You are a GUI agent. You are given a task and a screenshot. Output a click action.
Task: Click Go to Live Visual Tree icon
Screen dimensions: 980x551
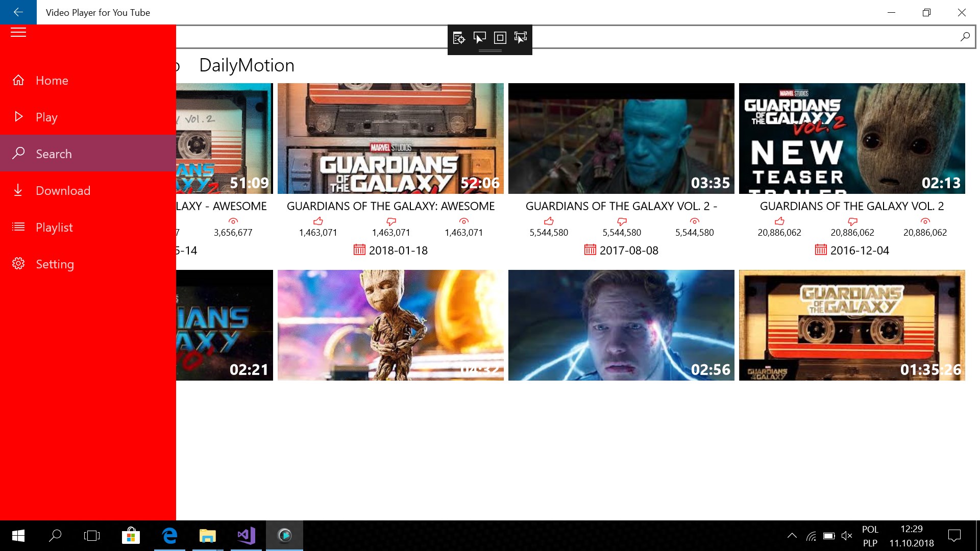(x=458, y=38)
